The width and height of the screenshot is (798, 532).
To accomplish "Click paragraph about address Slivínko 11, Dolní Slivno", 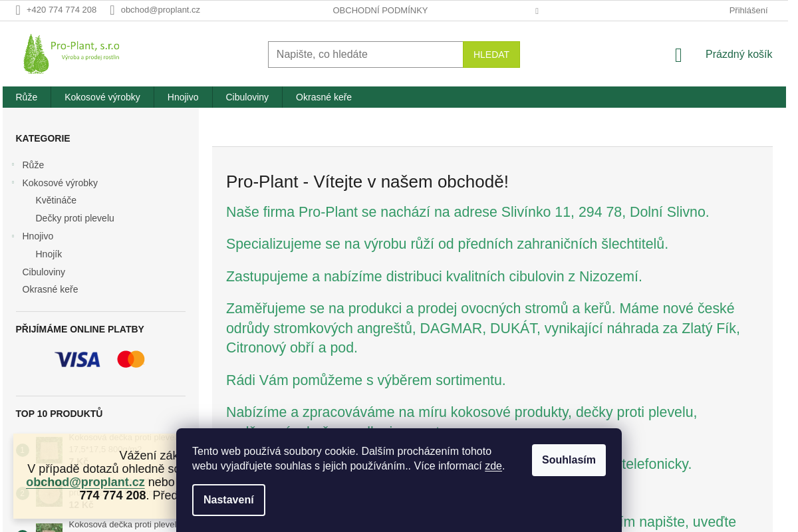I will click(x=467, y=212).
